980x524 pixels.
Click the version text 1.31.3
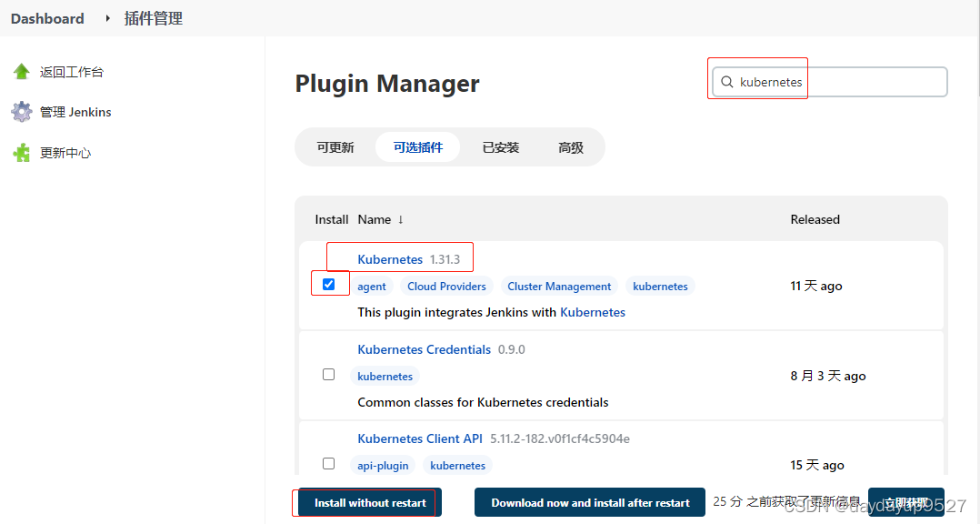[x=445, y=259]
